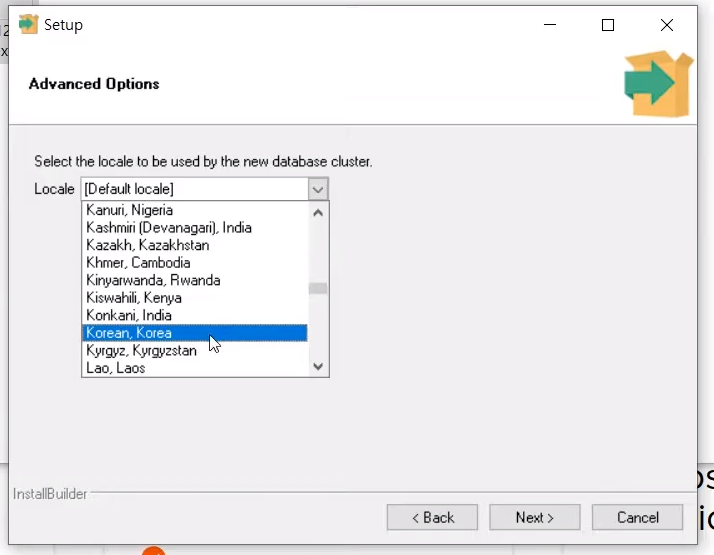
Task: Close the Setup window
Action: coord(667,25)
